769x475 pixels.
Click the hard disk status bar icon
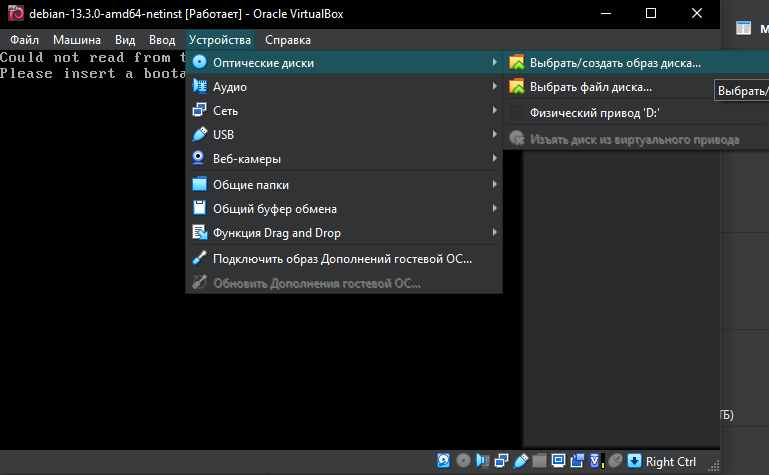coord(445,461)
